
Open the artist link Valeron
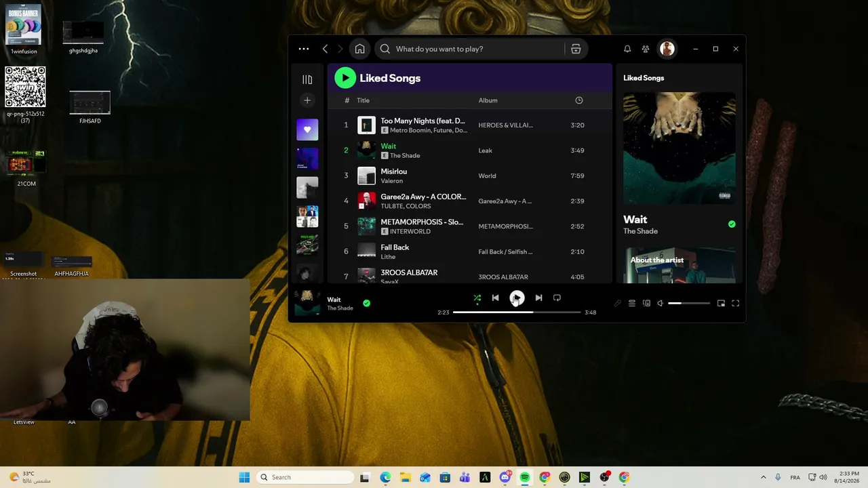[x=392, y=181]
